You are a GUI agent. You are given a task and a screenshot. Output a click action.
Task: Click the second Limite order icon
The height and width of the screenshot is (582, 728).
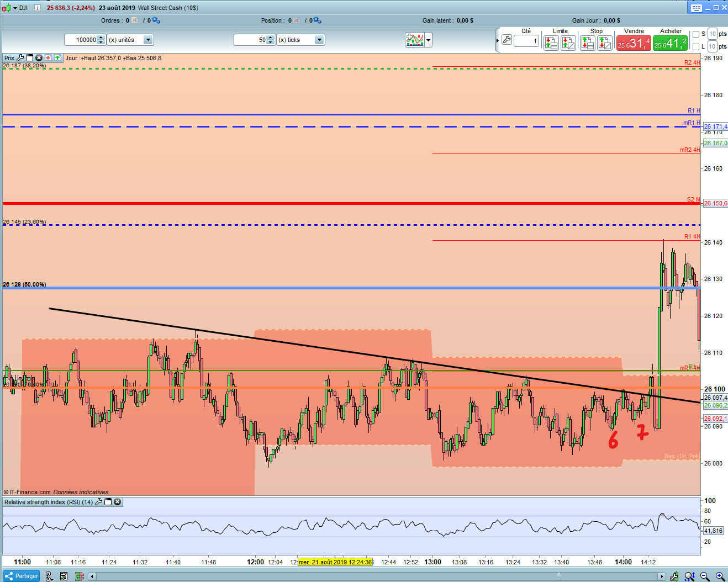tap(568, 43)
